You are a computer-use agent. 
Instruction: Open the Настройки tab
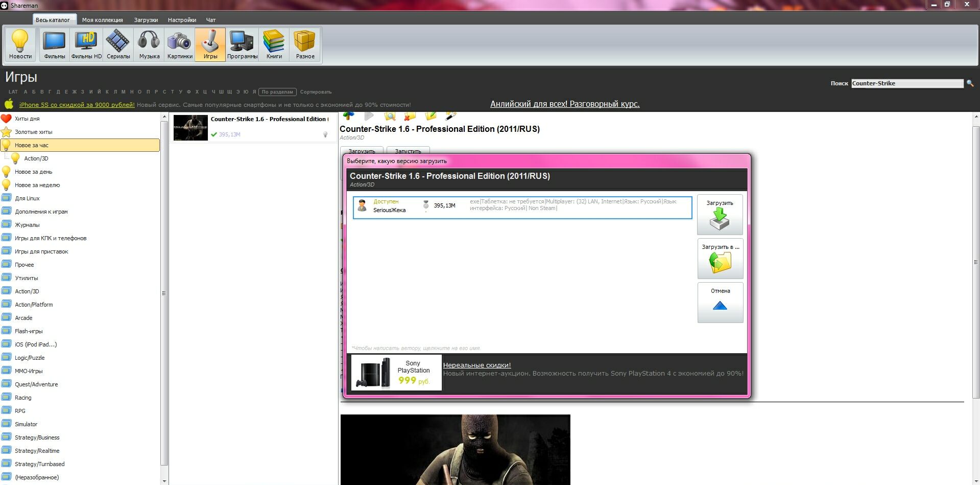(182, 20)
